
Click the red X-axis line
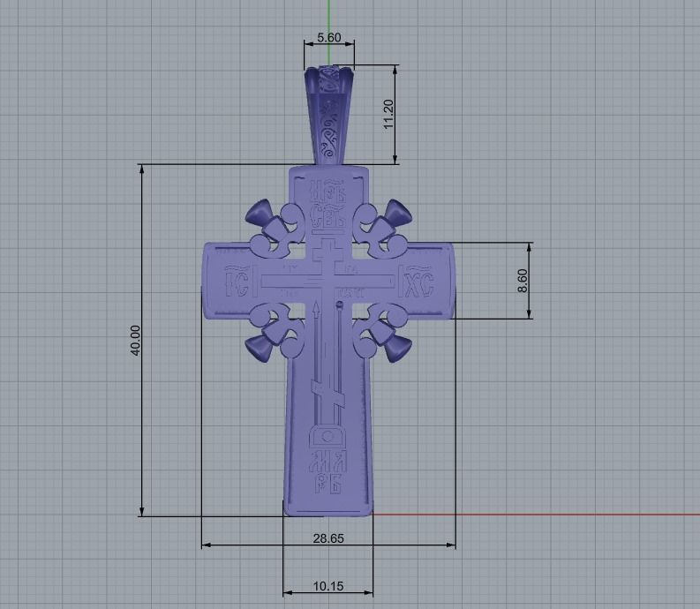click(536, 515)
